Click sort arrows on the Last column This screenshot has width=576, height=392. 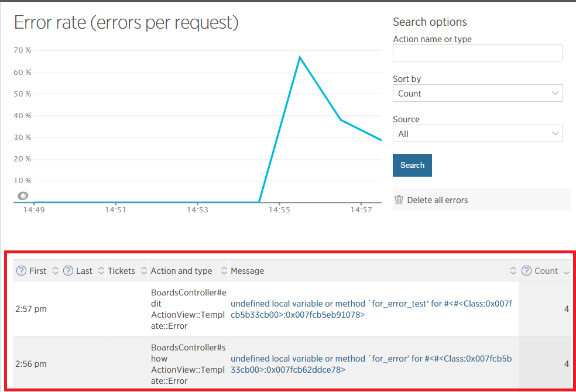101,271
